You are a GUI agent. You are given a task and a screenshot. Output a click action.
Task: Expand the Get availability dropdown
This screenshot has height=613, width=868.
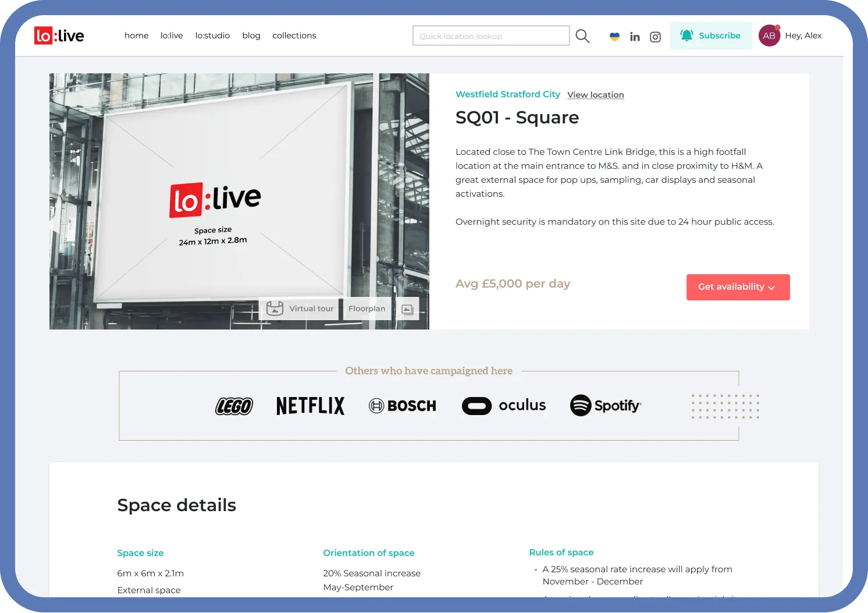pos(738,287)
